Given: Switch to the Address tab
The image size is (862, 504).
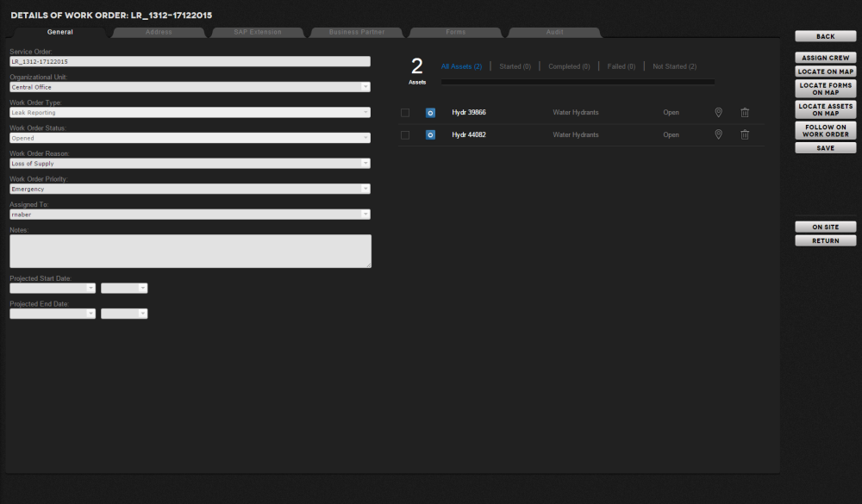Looking at the screenshot, I should coord(159,33).
